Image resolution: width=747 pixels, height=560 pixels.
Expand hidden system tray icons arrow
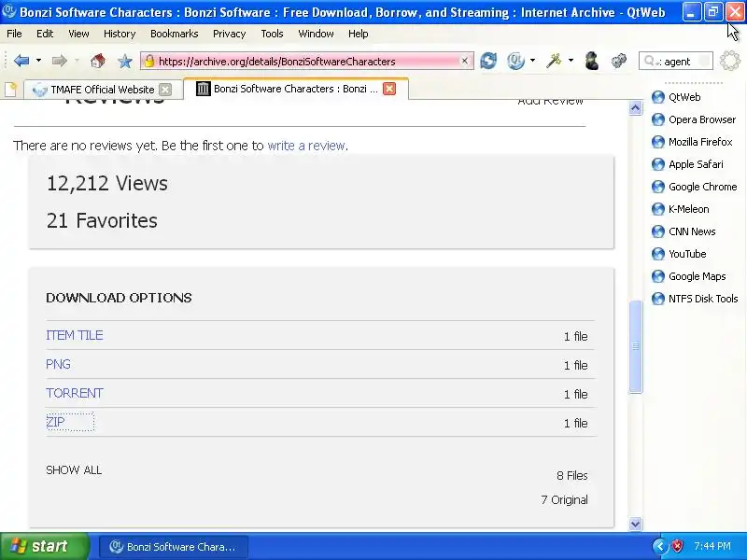point(660,546)
